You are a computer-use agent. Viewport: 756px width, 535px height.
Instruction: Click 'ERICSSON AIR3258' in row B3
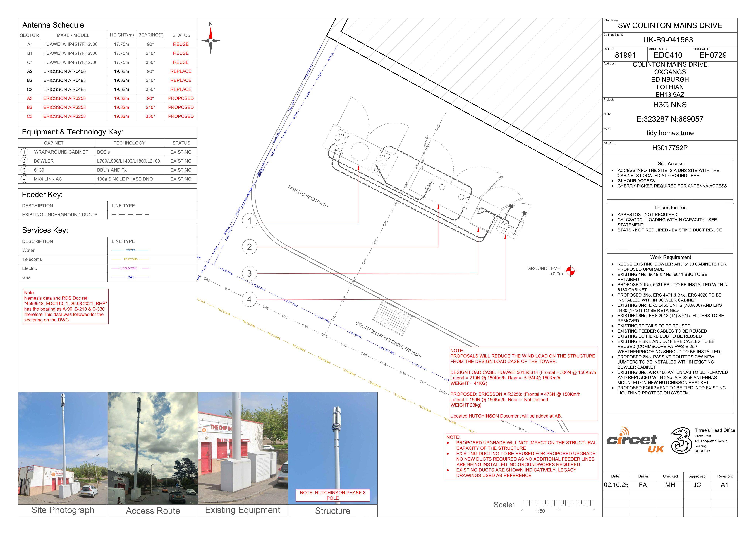(64, 107)
